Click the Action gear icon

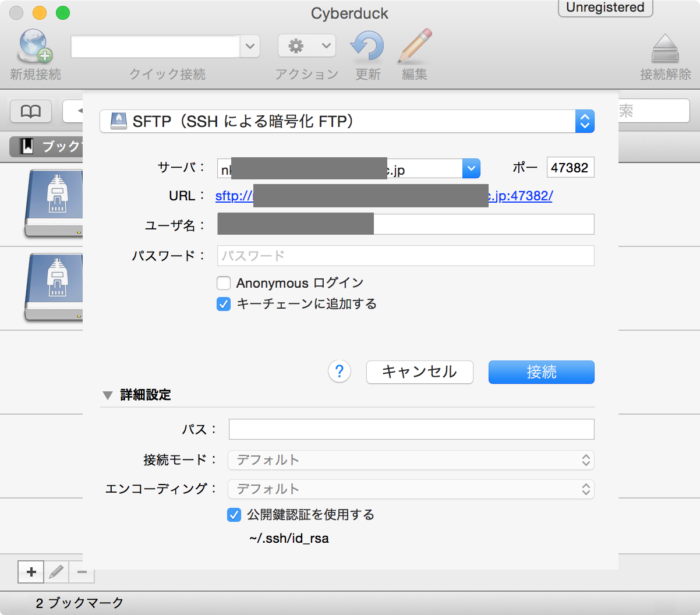pyautogui.click(x=296, y=46)
